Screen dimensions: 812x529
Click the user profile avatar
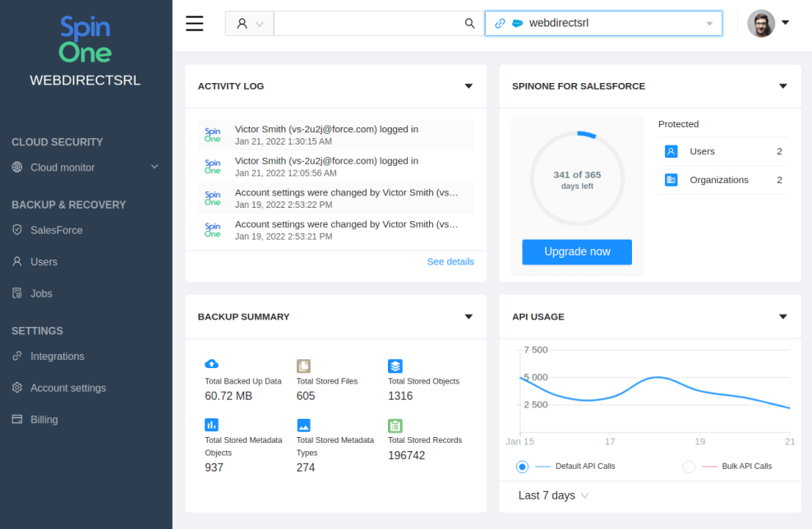click(761, 23)
